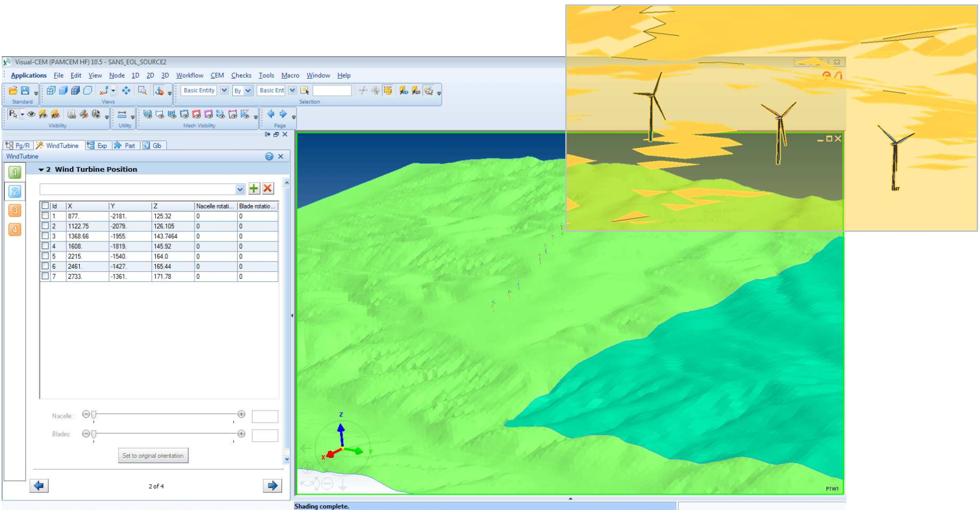Click the first Mesh Visibility icon
This screenshot has width=980, height=510.
point(147,114)
